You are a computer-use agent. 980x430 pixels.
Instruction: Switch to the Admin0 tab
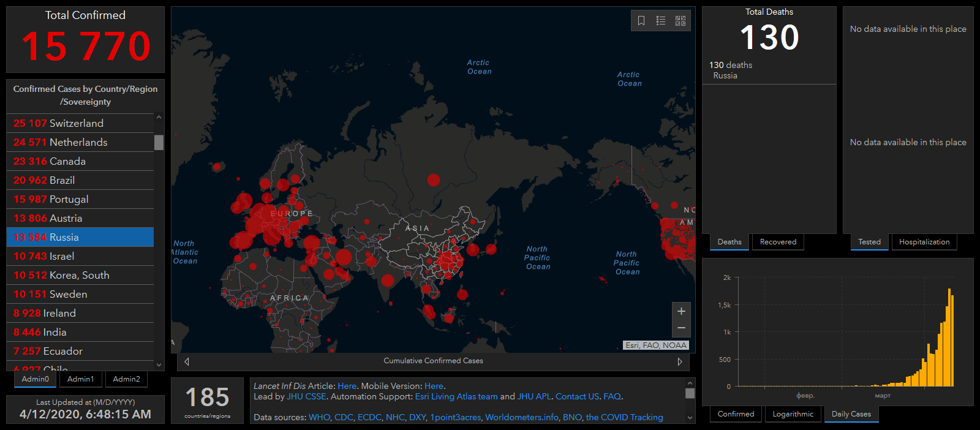click(x=36, y=379)
